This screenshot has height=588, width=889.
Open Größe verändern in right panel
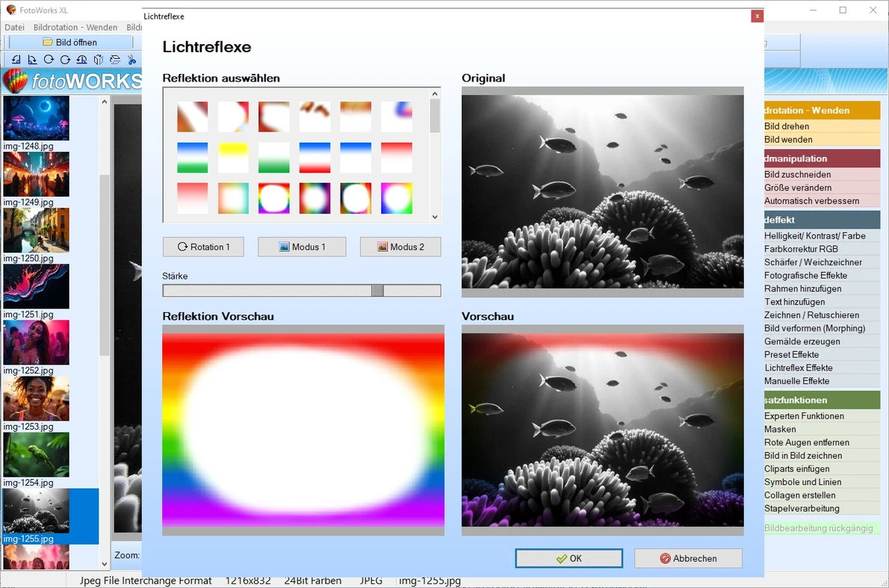pyautogui.click(x=822, y=188)
